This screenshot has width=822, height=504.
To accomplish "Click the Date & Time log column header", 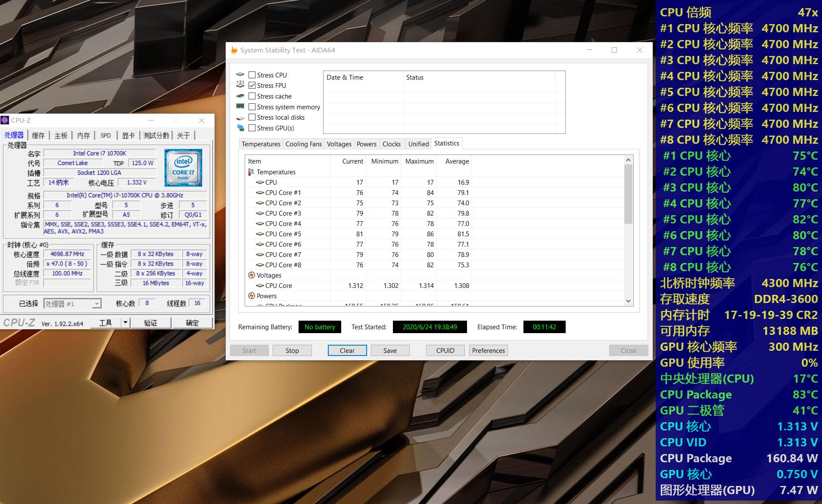I will click(364, 77).
